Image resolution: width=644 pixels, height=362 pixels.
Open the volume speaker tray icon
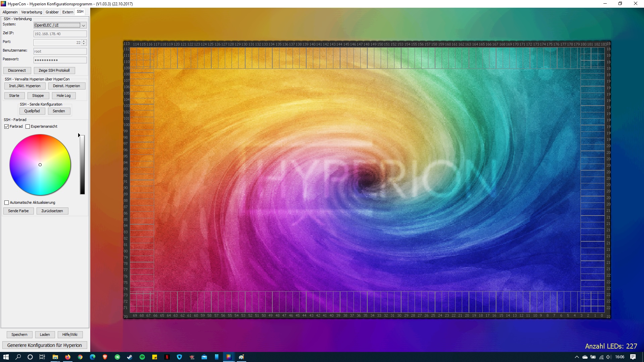[x=609, y=357]
